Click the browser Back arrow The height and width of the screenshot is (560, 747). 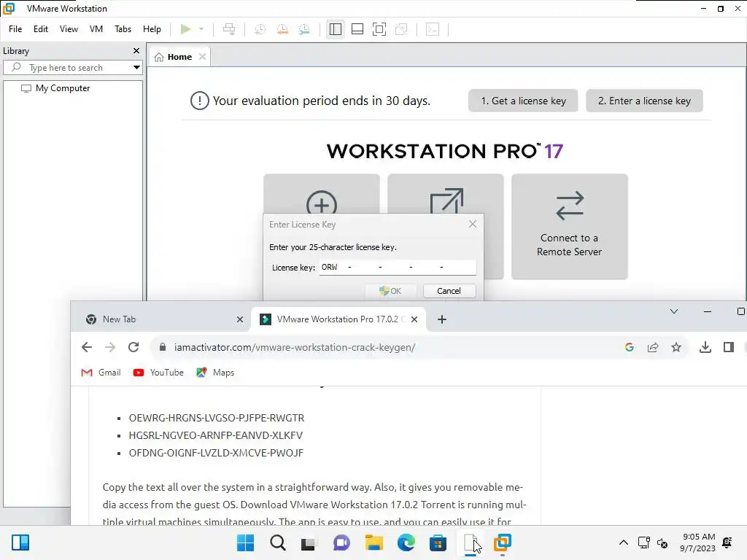pyautogui.click(x=87, y=347)
